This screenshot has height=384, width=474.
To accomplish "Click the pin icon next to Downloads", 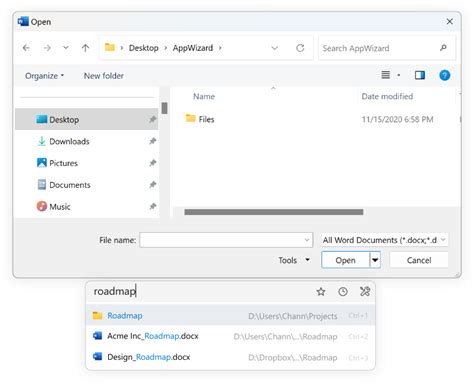I will [x=152, y=141].
